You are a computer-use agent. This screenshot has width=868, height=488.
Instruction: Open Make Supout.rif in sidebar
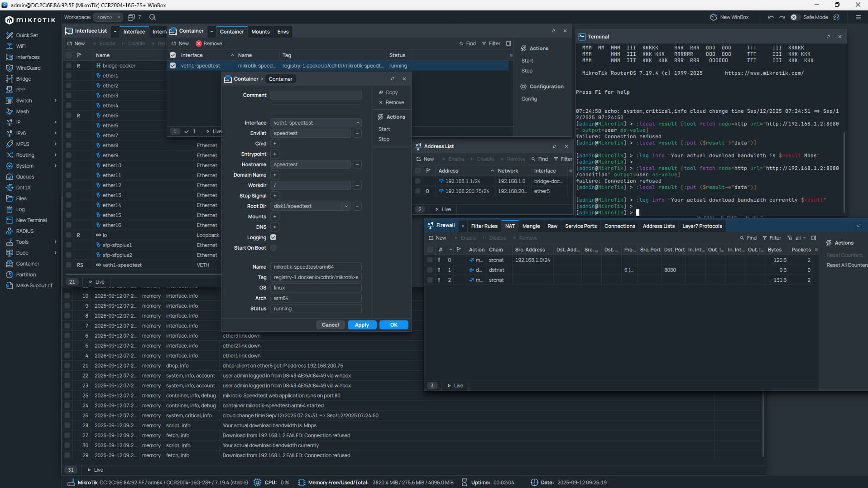point(34,285)
